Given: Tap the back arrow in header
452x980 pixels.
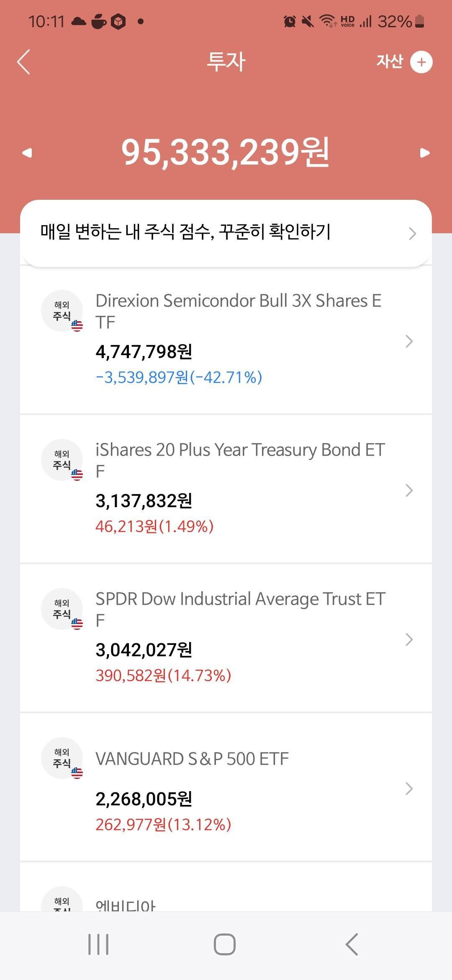Looking at the screenshot, I should pyautogui.click(x=24, y=62).
